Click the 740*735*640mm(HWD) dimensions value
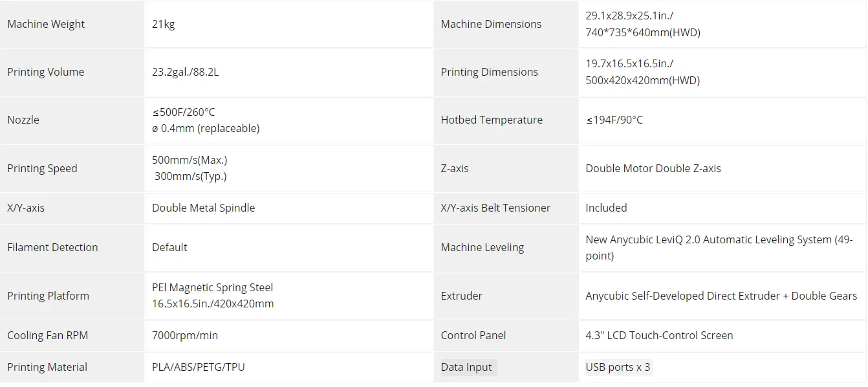The image size is (868, 387). 642,33
